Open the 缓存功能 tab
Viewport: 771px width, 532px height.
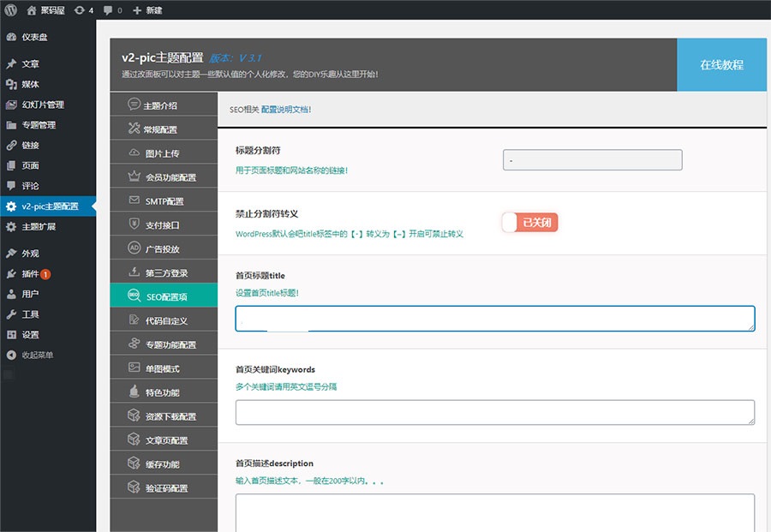pos(164,463)
